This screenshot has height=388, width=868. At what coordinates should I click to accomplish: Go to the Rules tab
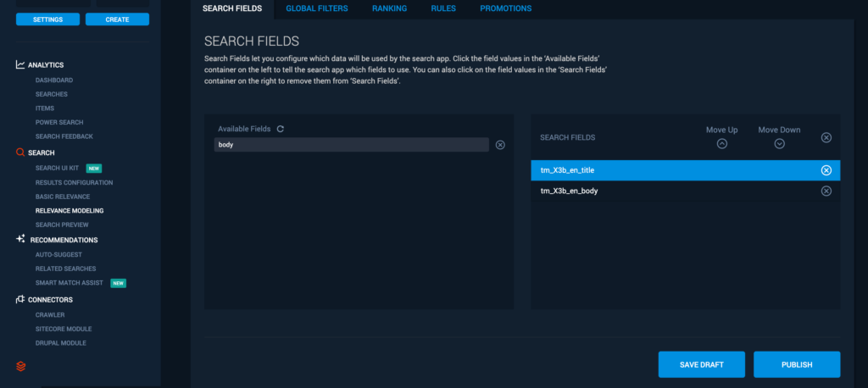pos(442,8)
